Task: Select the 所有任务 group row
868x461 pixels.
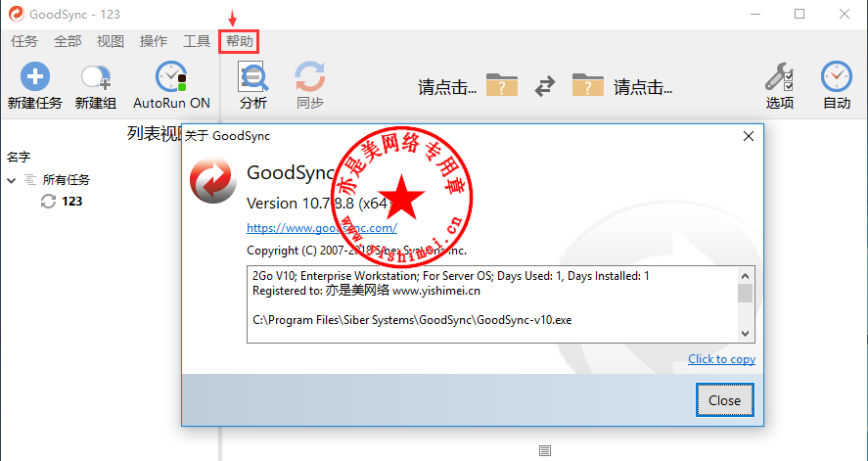Action: pos(66,180)
